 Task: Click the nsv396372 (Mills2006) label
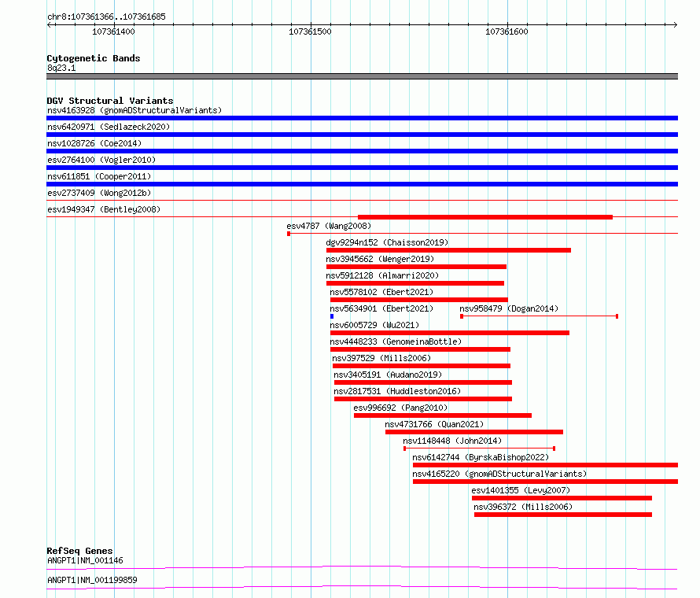click(523, 507)
